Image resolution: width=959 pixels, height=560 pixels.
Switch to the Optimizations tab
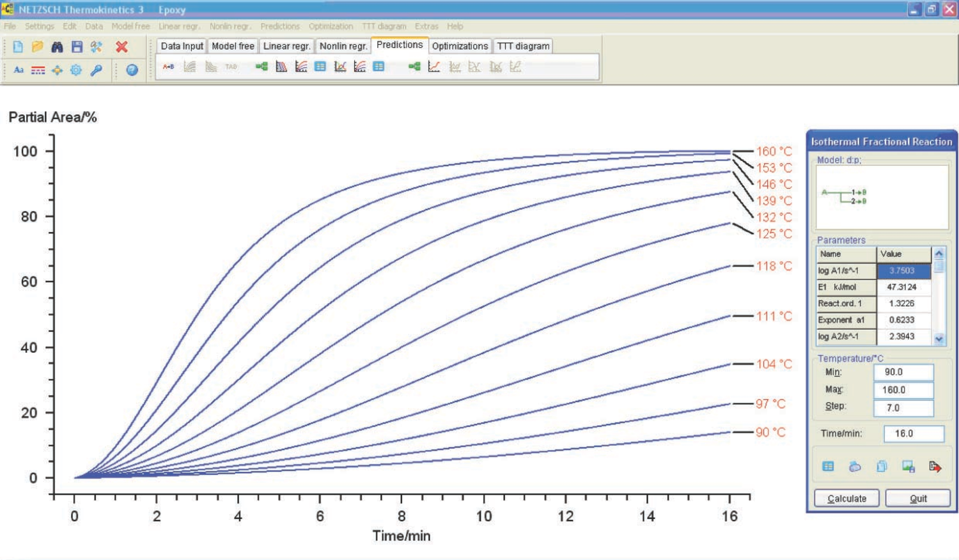(x=460, y=46)
